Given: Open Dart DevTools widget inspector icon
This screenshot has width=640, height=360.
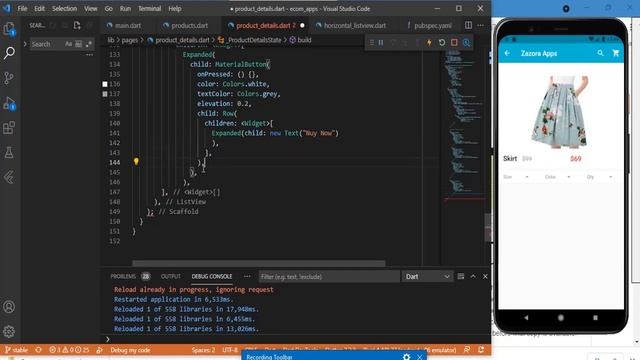Looking at the screenshot, I should coord(466,42).
